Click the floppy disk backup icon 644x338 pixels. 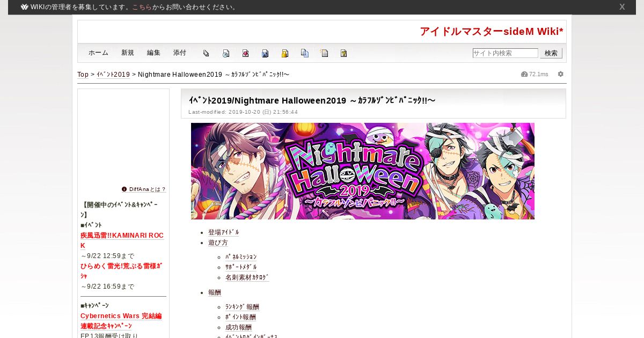pos(265,53)
